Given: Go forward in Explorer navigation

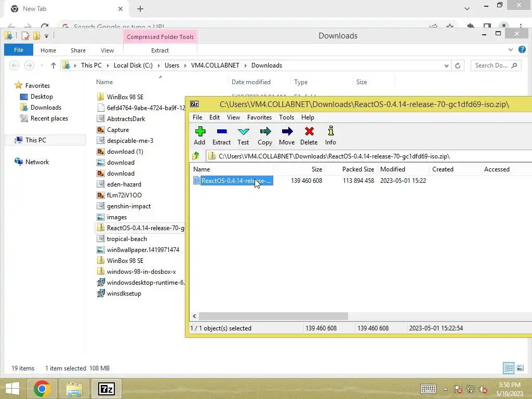Looking at the screenshot, I should (29, 65).
